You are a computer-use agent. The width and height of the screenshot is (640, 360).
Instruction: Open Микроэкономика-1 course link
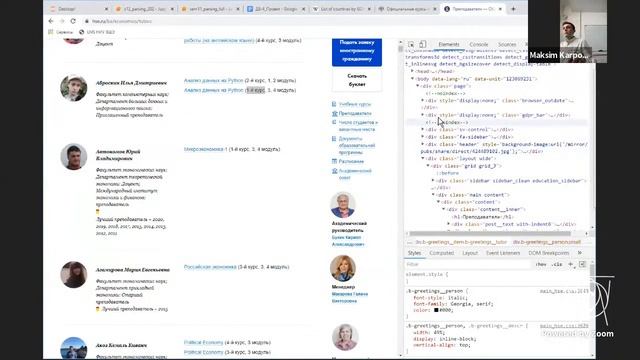pos(205,149)
